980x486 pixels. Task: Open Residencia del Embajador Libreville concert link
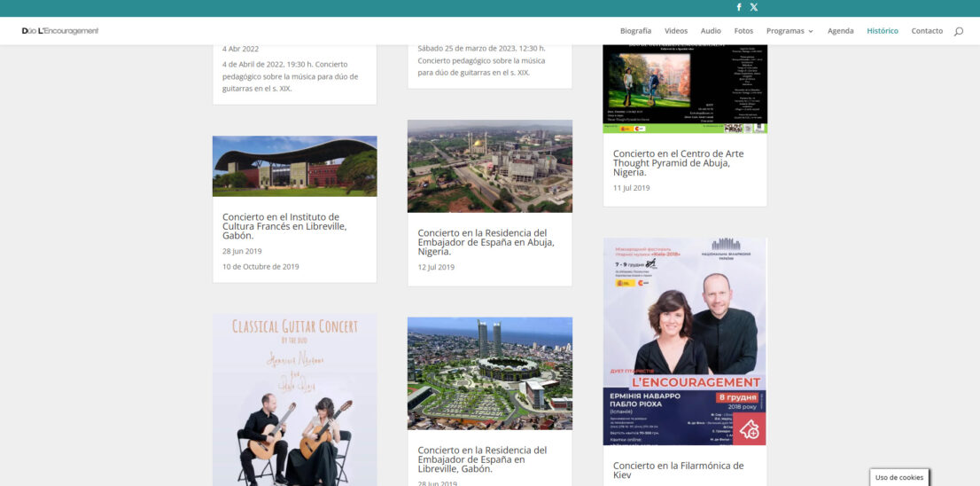483,459
